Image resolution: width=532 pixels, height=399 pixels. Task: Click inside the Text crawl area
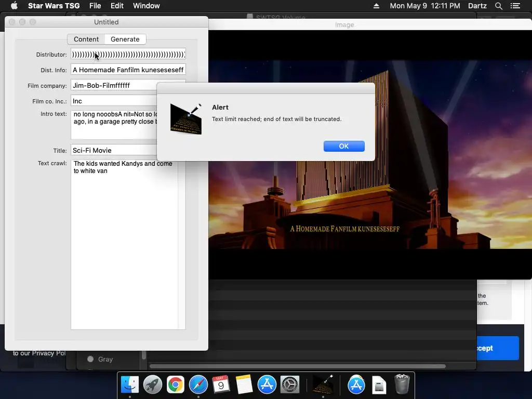pos(124,244)
